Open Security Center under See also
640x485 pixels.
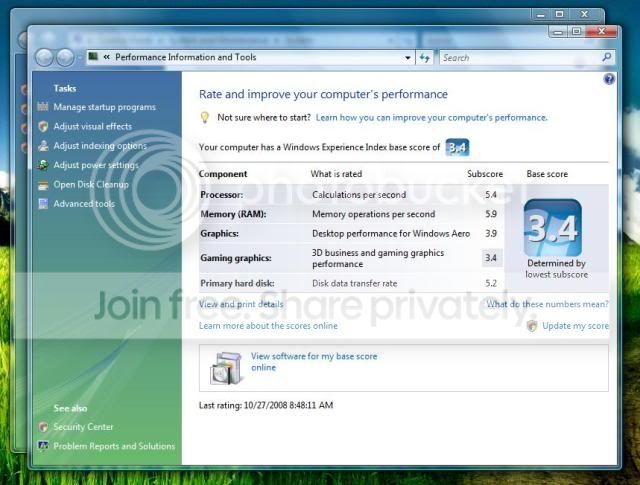(83, 427)
